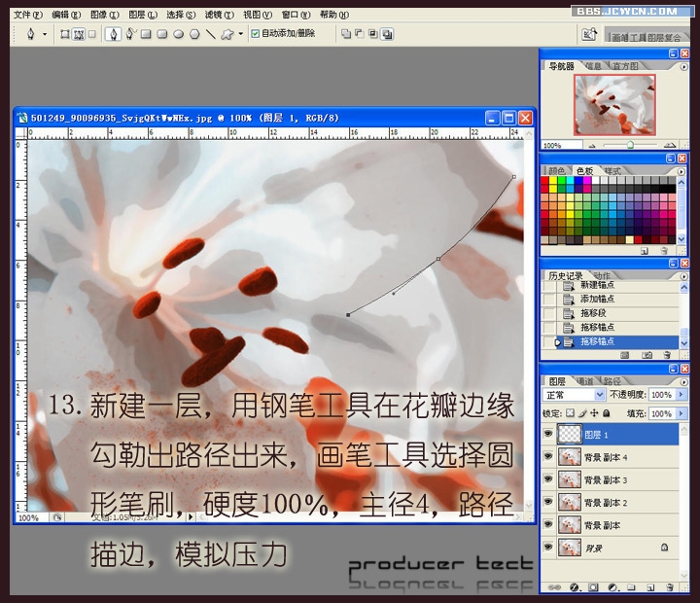700x603 pixels.
Task: Pick the Rounded Rectangle shape tool
Action: 162,34
